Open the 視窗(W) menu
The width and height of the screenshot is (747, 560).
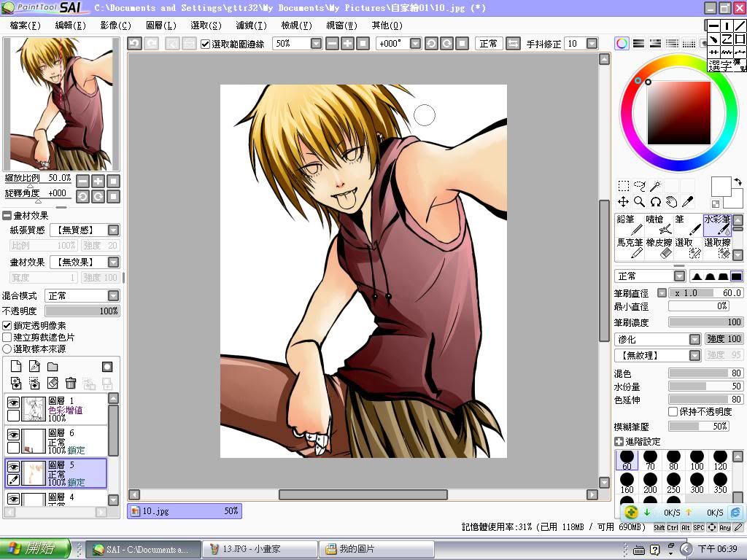[341, 26]
